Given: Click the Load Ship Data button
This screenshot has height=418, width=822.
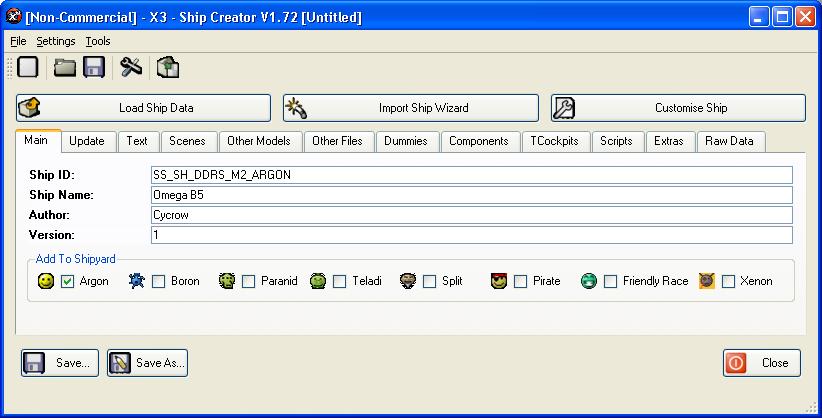Looking at the screenshot, I should [143, 108].
